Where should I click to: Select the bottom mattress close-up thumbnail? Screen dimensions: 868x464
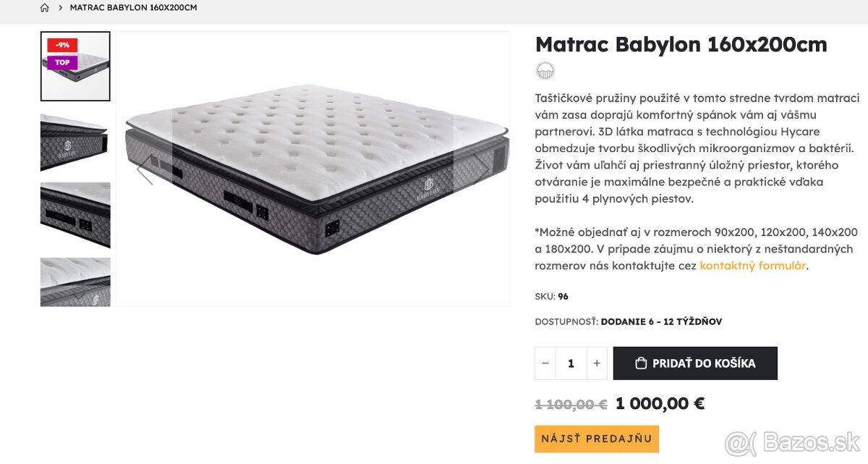[75, 282]
